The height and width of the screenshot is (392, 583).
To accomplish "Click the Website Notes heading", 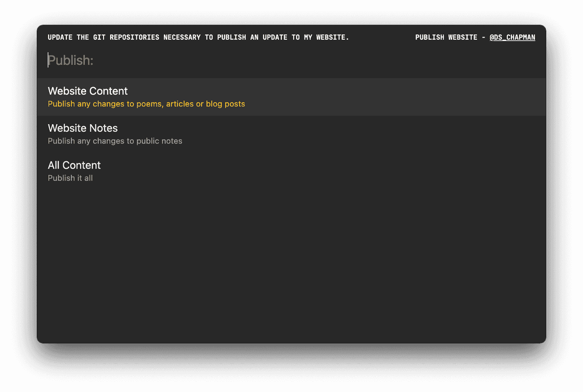I will (x=82, y=128).
